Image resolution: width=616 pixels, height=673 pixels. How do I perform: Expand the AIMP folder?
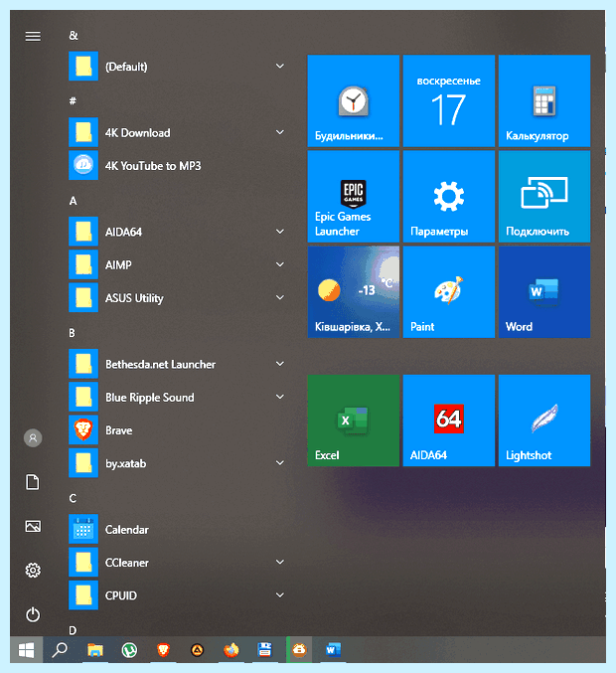(178, 264)
